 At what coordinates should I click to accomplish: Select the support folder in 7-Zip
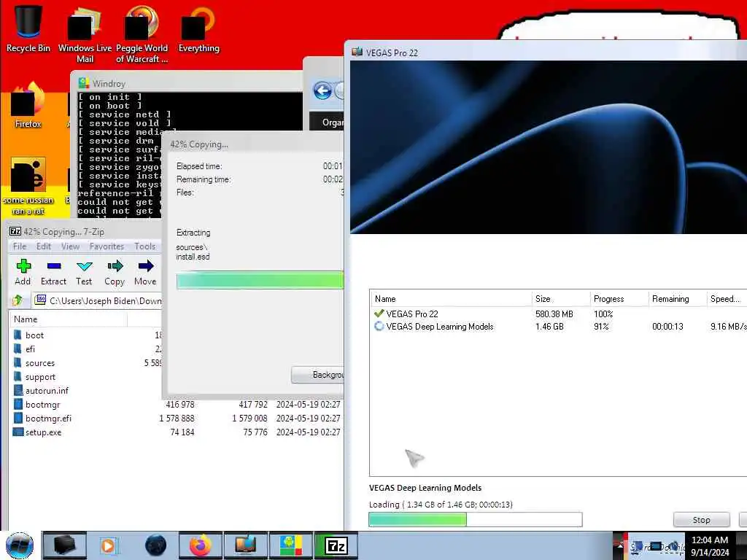tap(40, 377)
